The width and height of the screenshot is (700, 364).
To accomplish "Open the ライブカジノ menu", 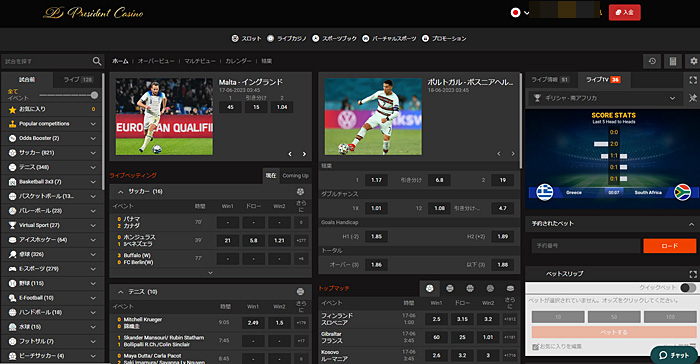I will [x=287, y=38].
